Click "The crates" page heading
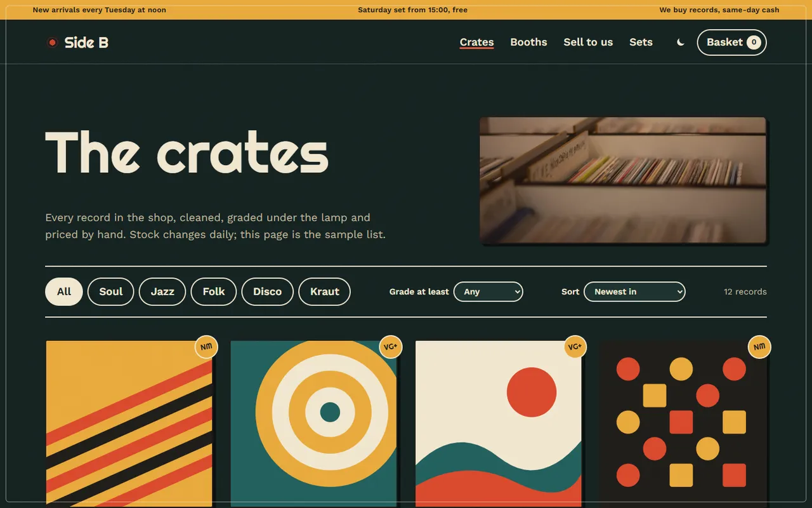812x508 pixels. point(187,152)
